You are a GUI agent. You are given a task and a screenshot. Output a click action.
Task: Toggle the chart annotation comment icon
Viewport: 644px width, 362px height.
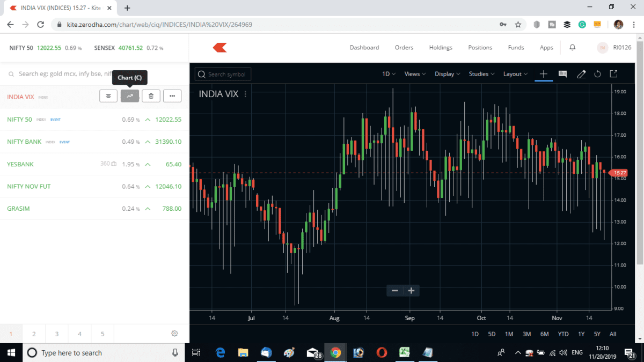point(562,74)
